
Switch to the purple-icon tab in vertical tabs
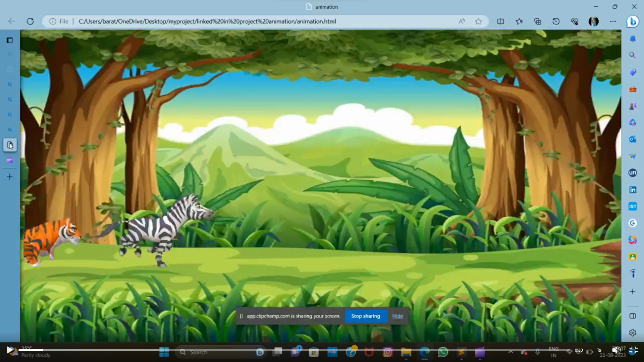[10, 161]
